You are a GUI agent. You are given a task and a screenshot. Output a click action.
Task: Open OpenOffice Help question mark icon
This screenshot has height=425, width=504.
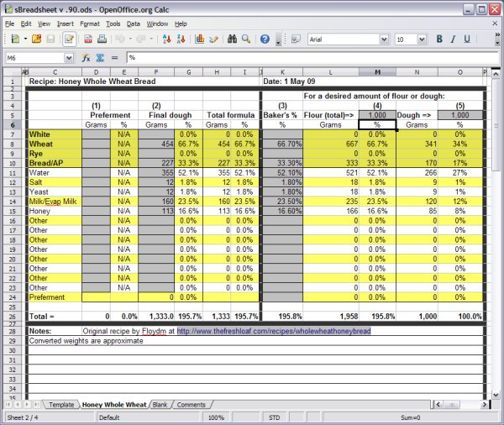pos(265,39)
